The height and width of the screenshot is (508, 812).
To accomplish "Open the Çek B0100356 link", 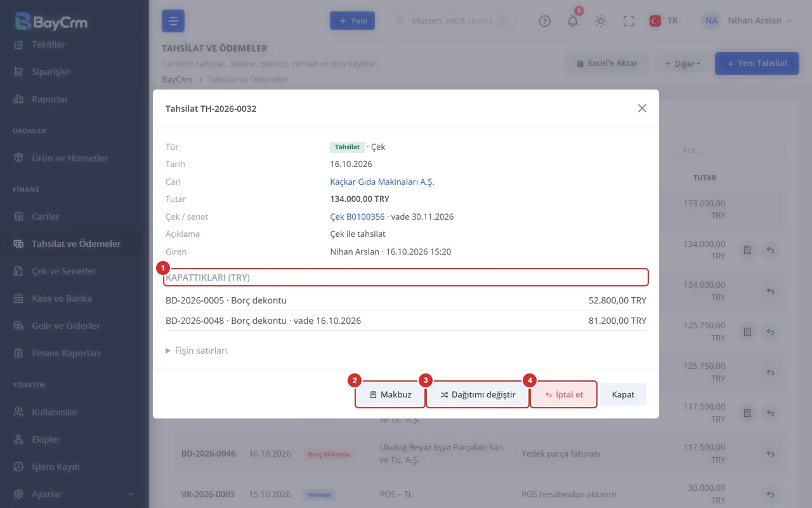I will [357, 217].
